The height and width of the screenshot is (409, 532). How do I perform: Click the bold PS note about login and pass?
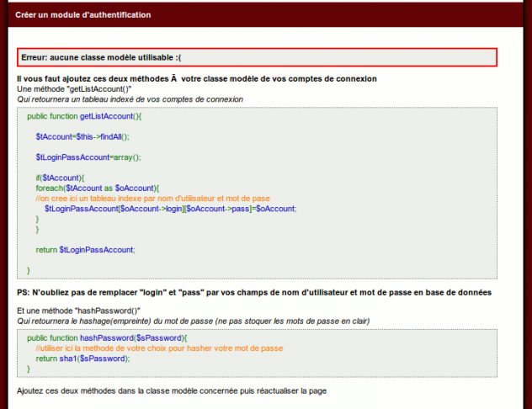(x=254, y=292)
